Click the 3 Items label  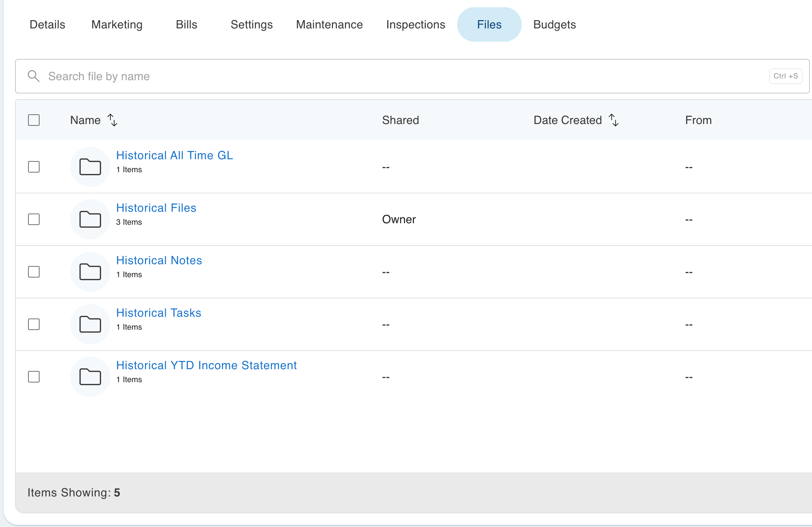pyautogui.click(x=129, y=222)
